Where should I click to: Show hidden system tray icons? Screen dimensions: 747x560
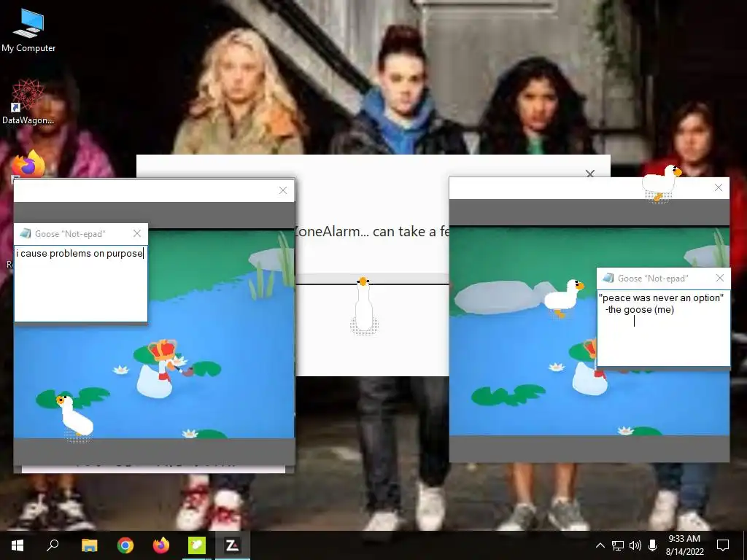600,545
